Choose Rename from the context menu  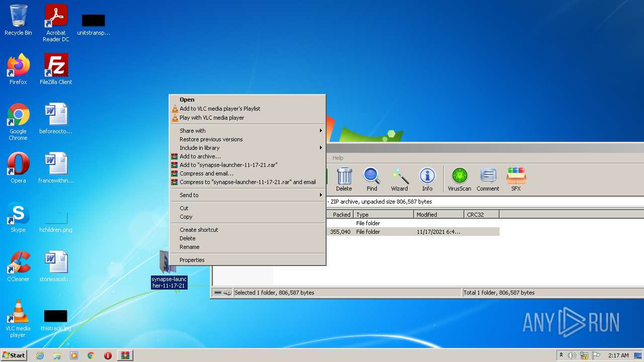pyautogui.click(x=248, y=247)
